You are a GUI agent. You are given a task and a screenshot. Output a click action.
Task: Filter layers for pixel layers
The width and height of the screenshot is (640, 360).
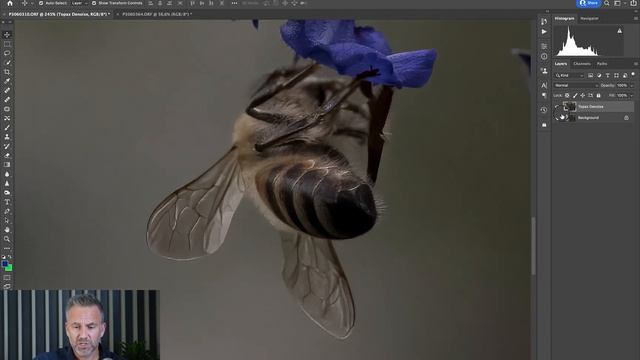[591, 76]
